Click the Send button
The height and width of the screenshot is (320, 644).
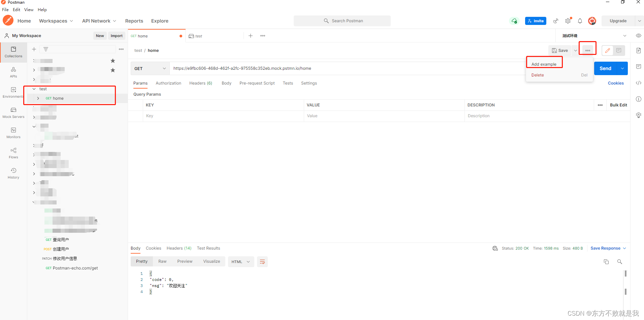(605, 68)
